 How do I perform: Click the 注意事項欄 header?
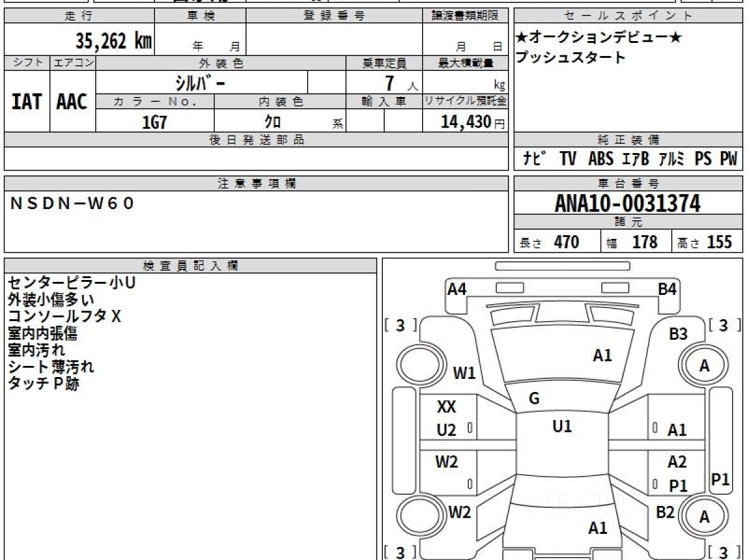pyautogui.click(x=256, y=183)
